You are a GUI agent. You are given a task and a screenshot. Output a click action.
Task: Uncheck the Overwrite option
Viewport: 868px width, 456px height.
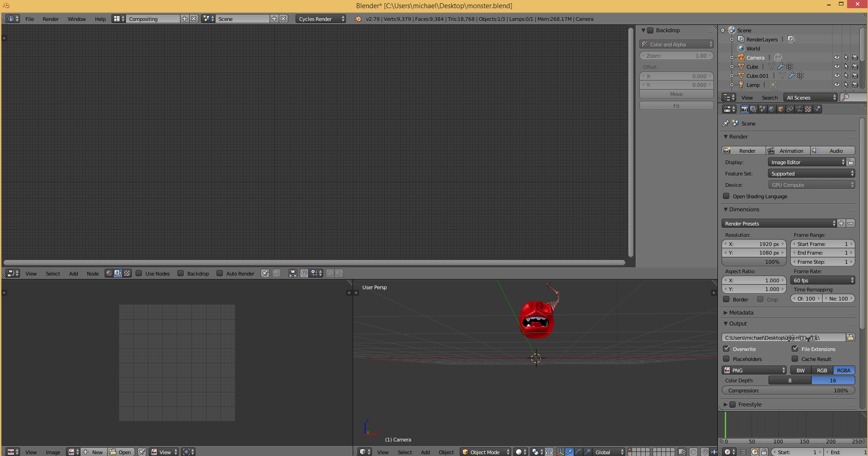[726, 349]
